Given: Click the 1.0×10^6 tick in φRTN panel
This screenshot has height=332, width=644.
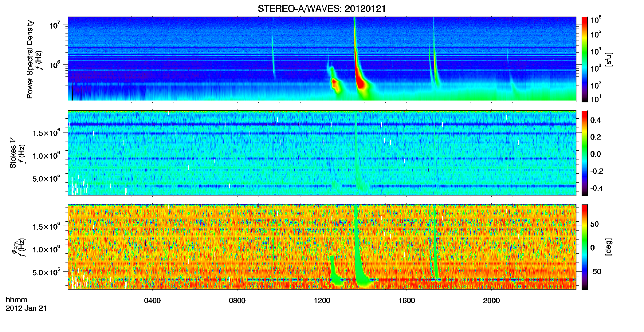Looking at the screenshot, I should point(47,249).
